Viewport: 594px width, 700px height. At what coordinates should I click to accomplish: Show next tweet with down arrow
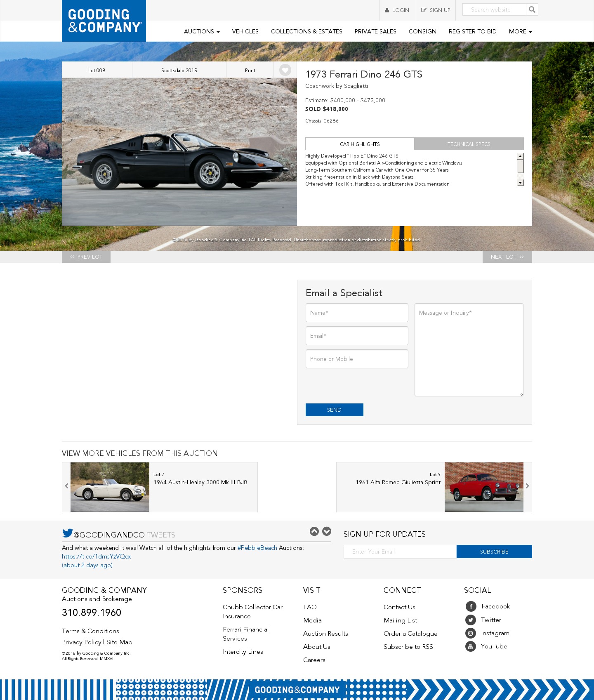pos(327,531)
